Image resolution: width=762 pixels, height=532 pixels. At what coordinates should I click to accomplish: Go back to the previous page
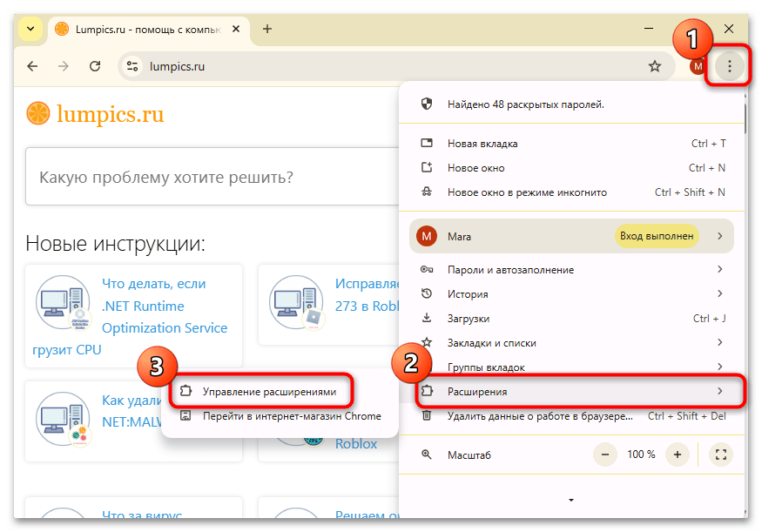32,66
